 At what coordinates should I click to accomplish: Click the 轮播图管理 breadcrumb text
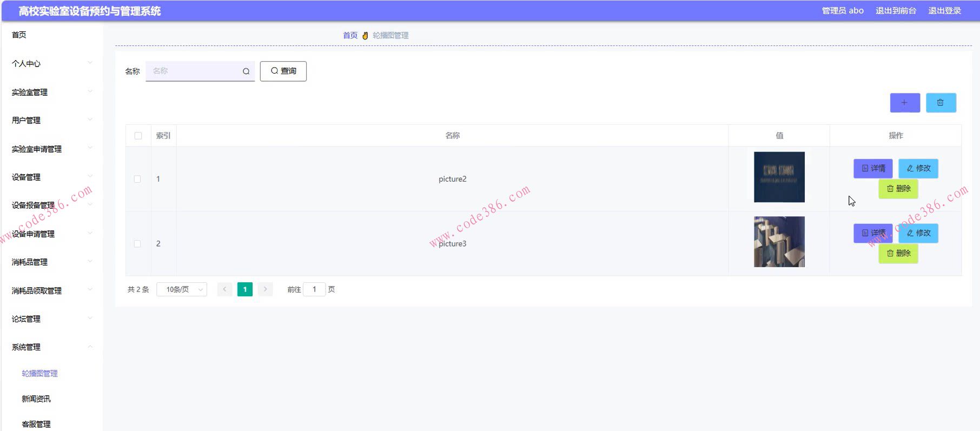click(x=390, y=35)
